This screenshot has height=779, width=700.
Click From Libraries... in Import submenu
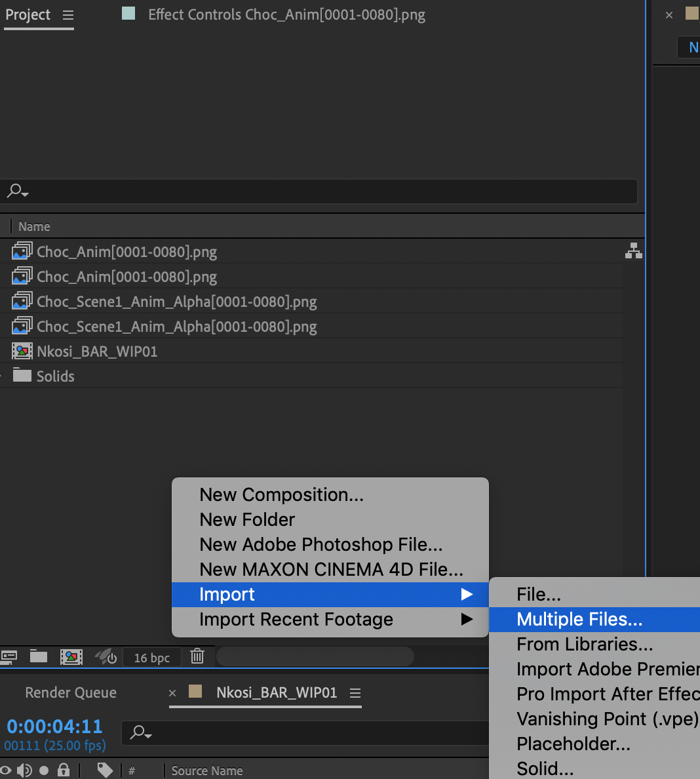point(594,644)
